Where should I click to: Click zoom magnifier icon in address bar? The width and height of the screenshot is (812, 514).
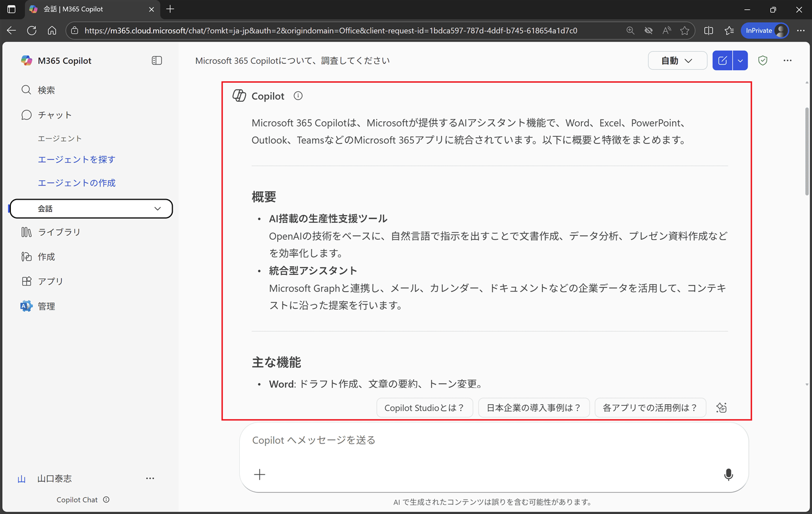click(x=630, y=30)
